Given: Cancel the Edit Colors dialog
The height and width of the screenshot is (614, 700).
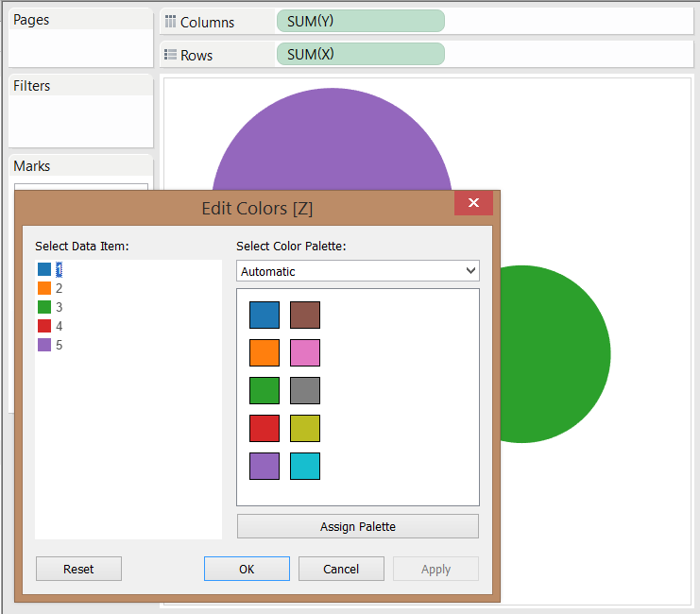Looking at the screenshot, I should (x=341, y=569).
